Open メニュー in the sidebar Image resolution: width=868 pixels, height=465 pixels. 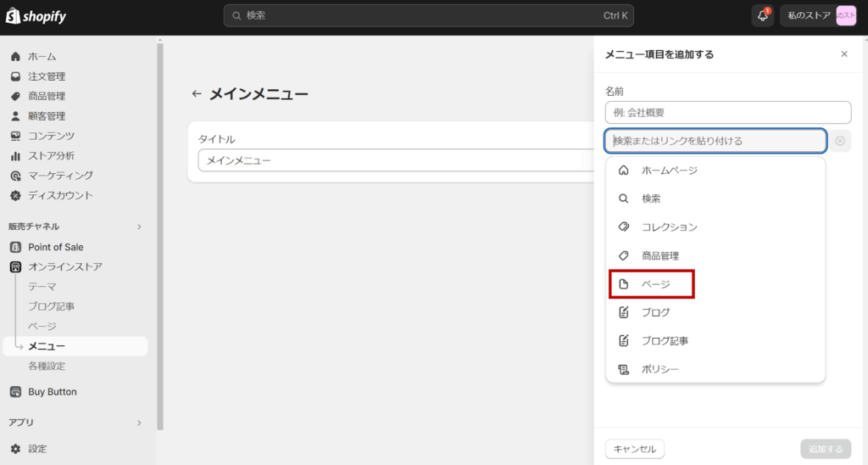pos(75,346)
